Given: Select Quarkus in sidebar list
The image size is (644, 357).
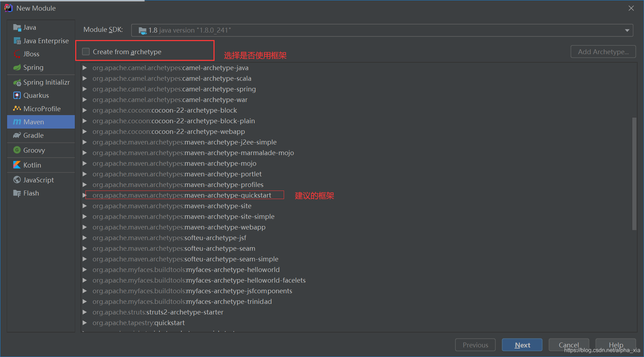Looking at the screenshot, I should (41, 96).
